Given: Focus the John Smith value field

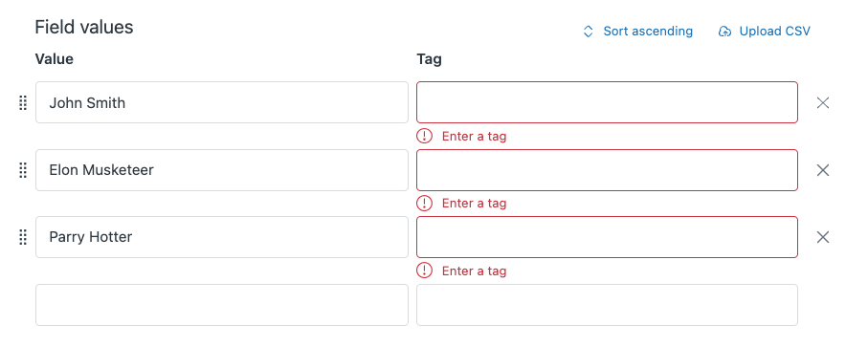Looking at the screenshot, I should (x=222, y=103).
